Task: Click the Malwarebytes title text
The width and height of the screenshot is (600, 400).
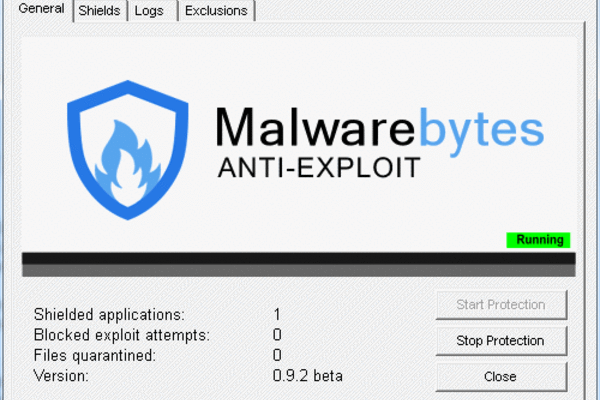Action: click(380, 127)
